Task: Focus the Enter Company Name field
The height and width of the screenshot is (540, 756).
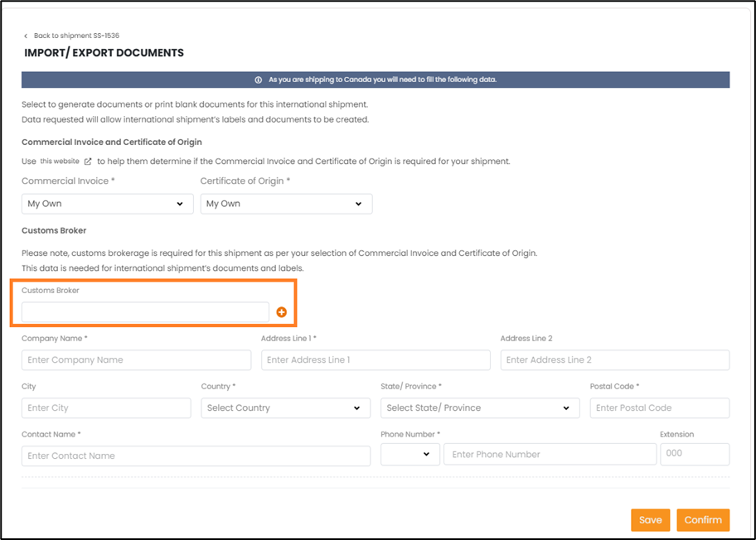Action: [136, 360]
